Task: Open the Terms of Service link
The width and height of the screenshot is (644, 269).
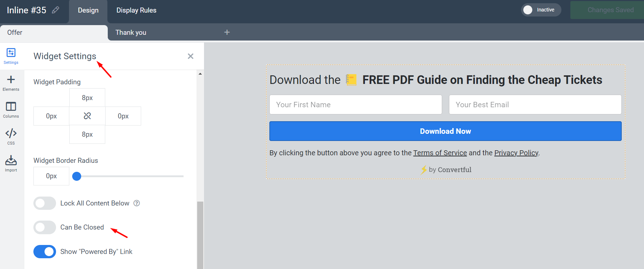Action: [440, 153]
